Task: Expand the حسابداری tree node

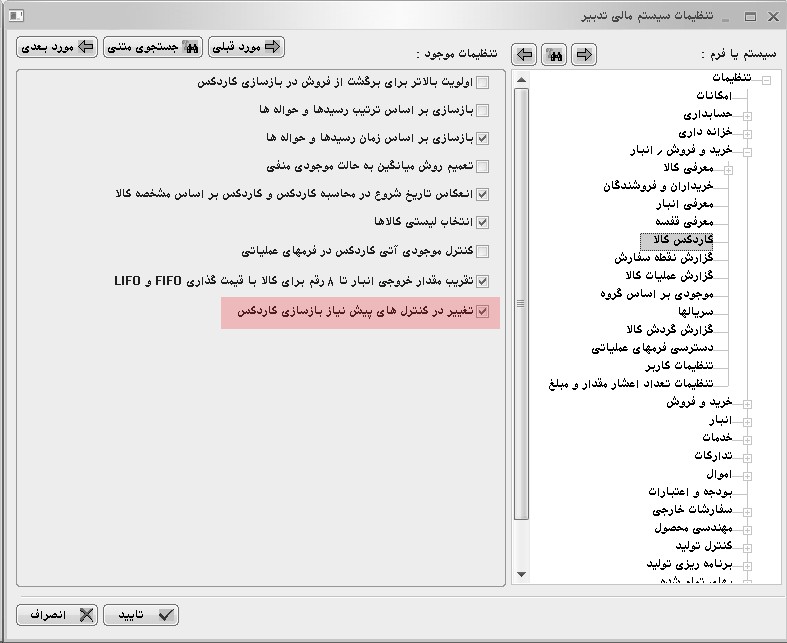Action: tap(747, 116)
